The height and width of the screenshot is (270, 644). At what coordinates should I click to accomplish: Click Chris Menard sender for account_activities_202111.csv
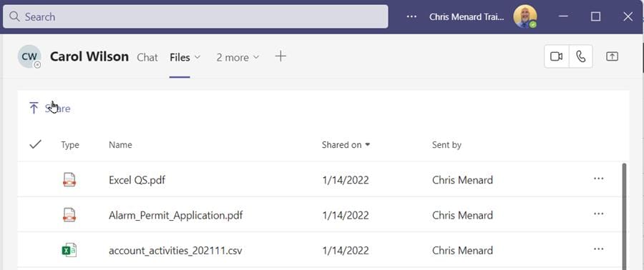coord(462,250)
